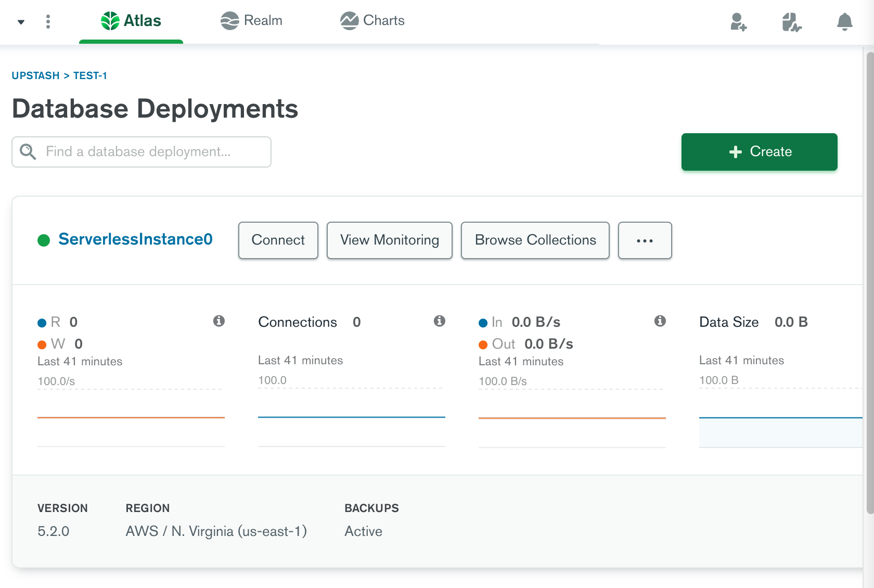Click info icon beside reads and writes
Image resolution: width=874 pixels, height=588 pixels.
[x=219, y=321]
